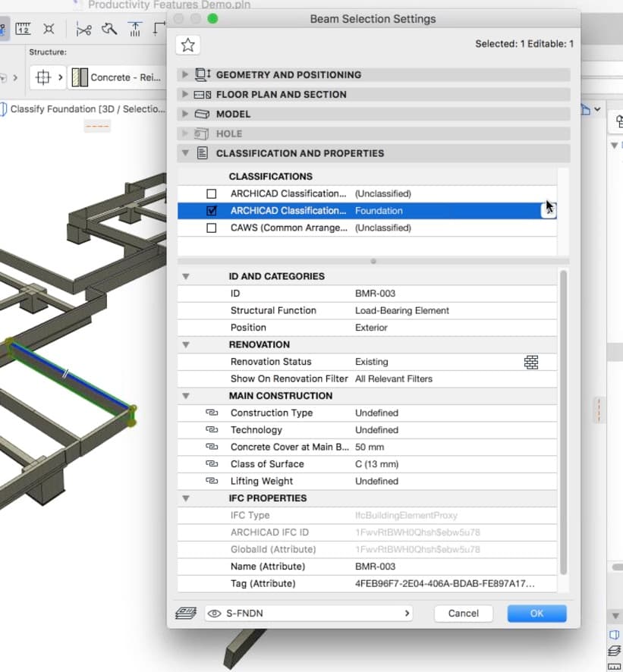
Task: Collapse the Main Construction group
Action: tap(186, 396)
